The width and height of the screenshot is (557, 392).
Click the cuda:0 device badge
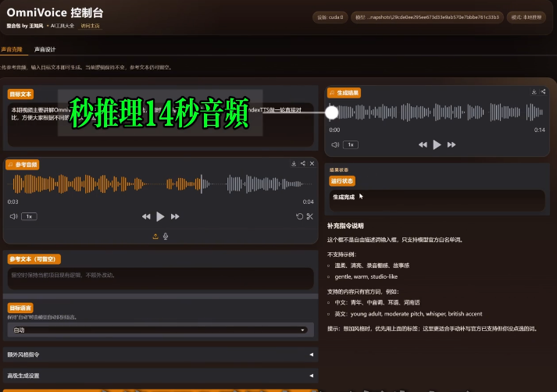(330, 17)
